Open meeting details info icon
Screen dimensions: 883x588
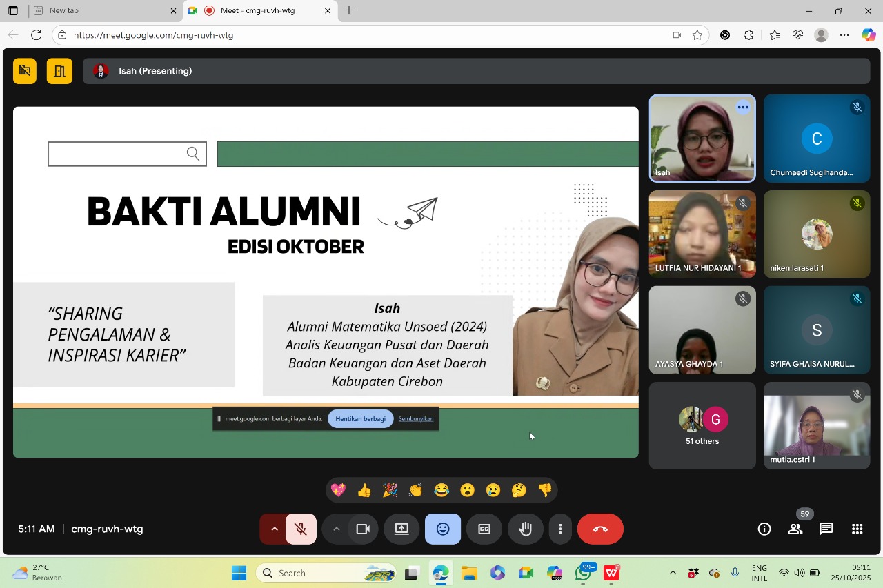click(764, 529)
